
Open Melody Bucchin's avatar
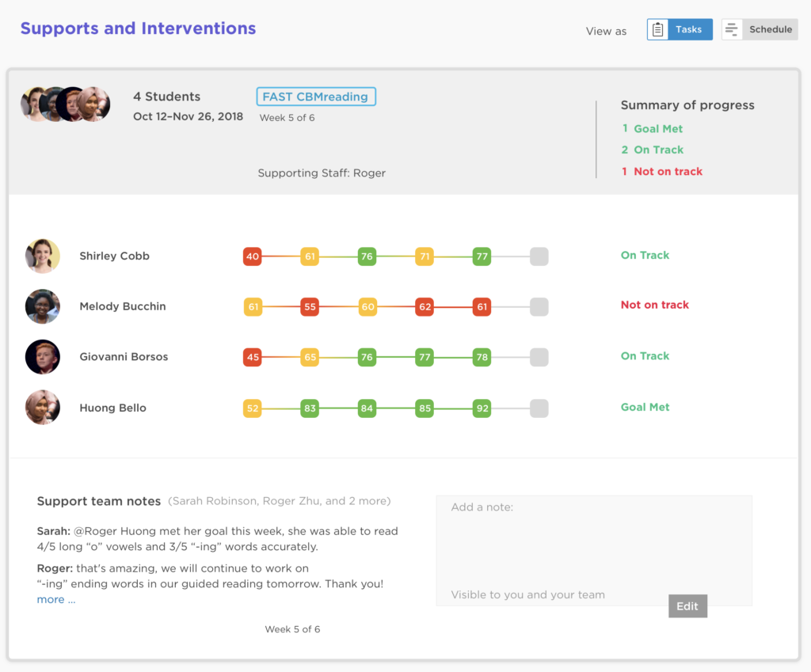[43, 306]
